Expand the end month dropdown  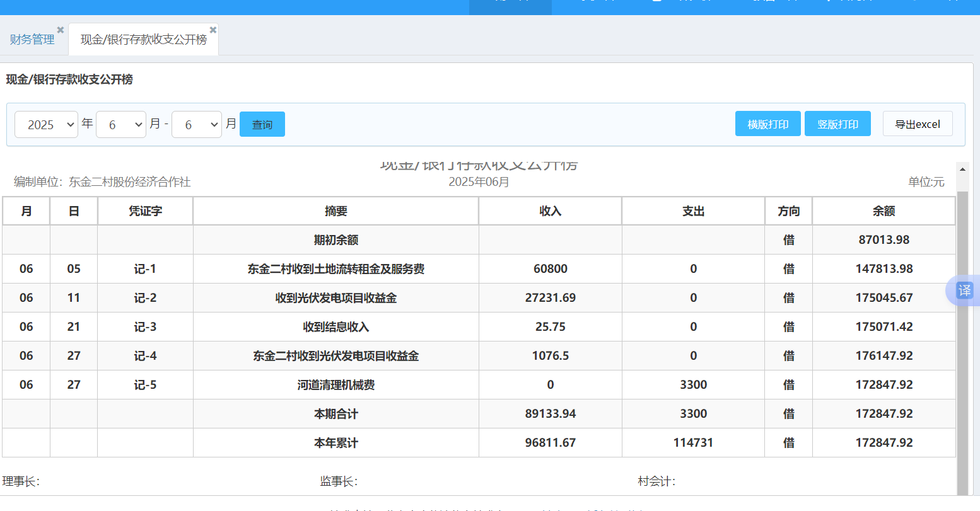pyautogui.click(x=197, y=125)
